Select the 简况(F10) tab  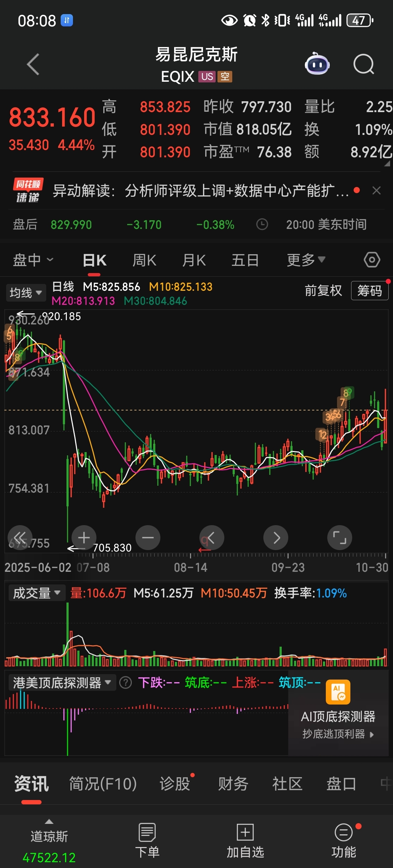point(103,784)
